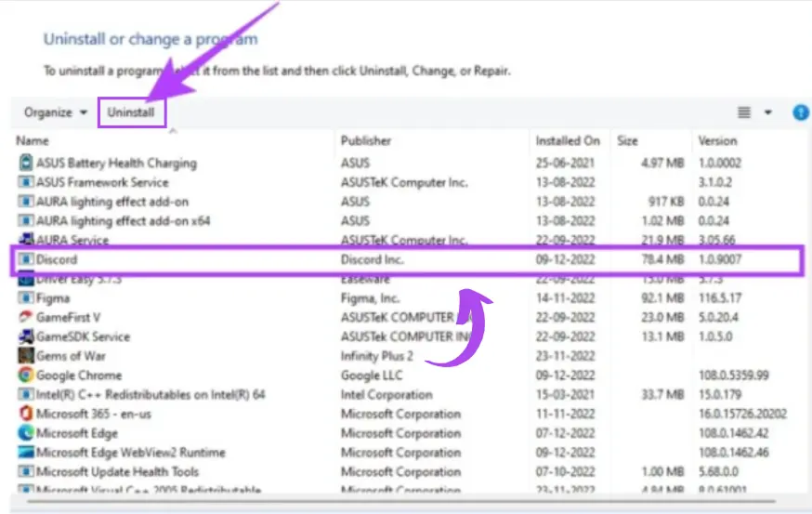
Task: Select the 'Google Chrome' program name
Action: click(x=79, y=376)
